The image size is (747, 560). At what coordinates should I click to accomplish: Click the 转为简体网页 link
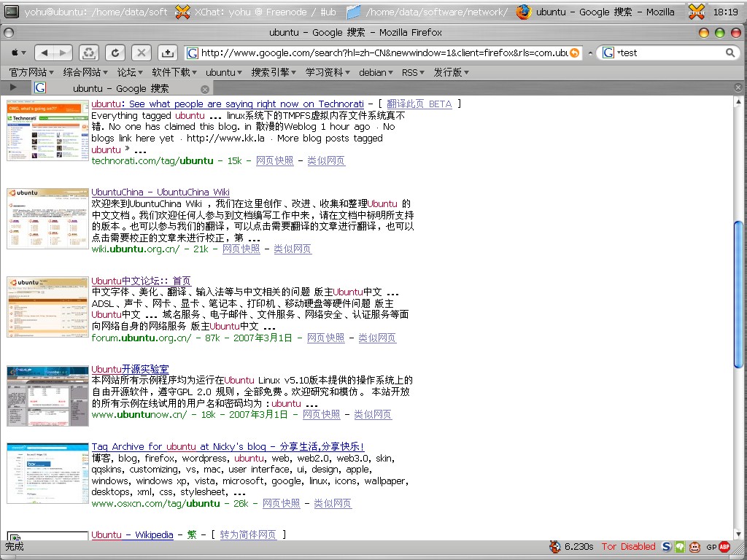click(248, 534)
